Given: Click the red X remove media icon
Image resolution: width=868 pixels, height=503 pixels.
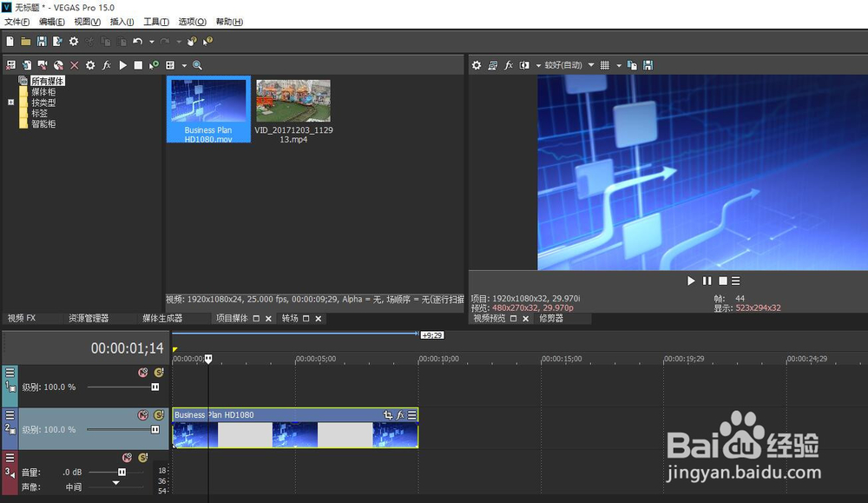Looking at the screenshot, I should click(x=74, y=65).
